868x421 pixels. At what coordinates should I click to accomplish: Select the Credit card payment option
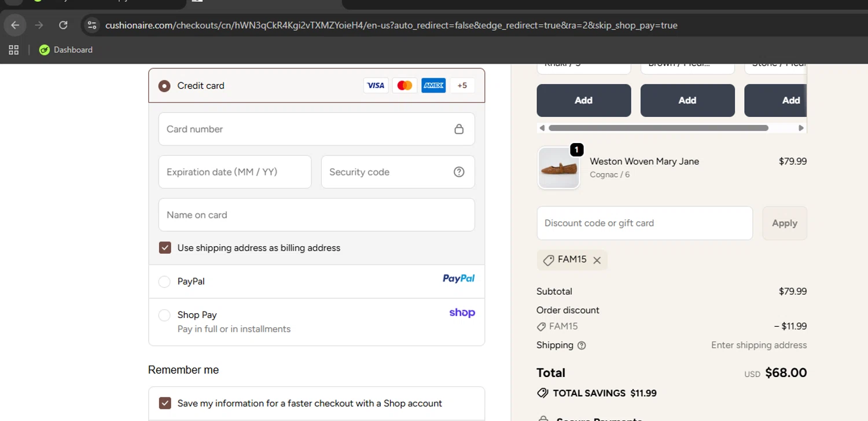[164, 86]
